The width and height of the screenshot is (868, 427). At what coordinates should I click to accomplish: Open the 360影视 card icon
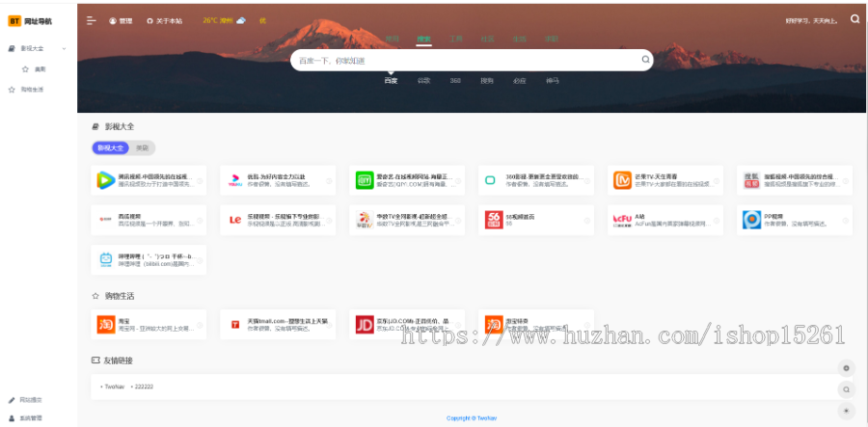pyautogui.click(x=491, y=180)
